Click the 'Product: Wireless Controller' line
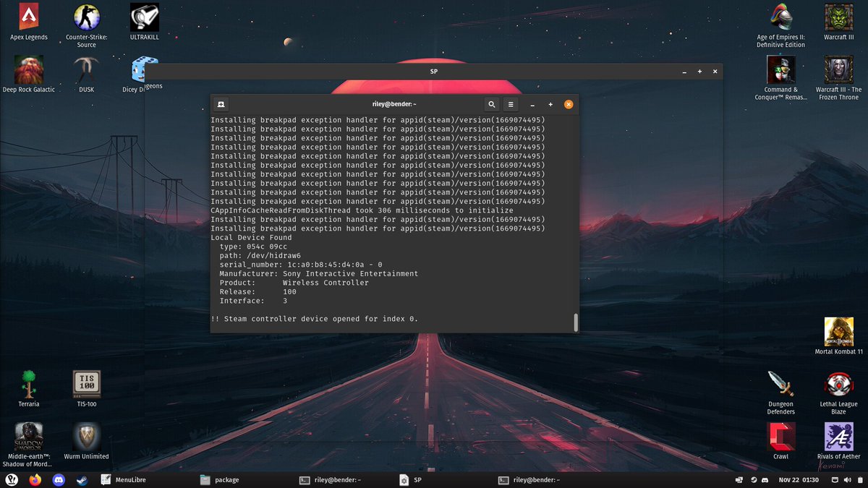This screenshot has width=868, height=488. 294,283
